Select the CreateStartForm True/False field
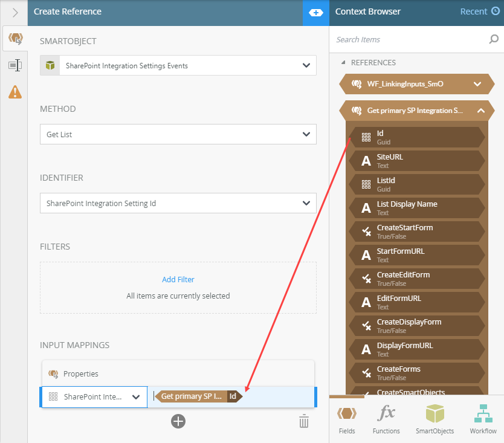This screenshot has height=443, width=504. click(x=417, y=231)
